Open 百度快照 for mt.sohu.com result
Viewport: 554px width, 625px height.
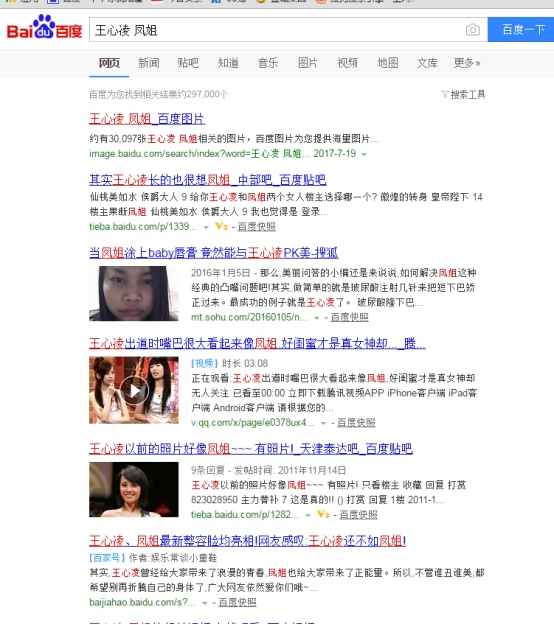click(x=350, y=317)
